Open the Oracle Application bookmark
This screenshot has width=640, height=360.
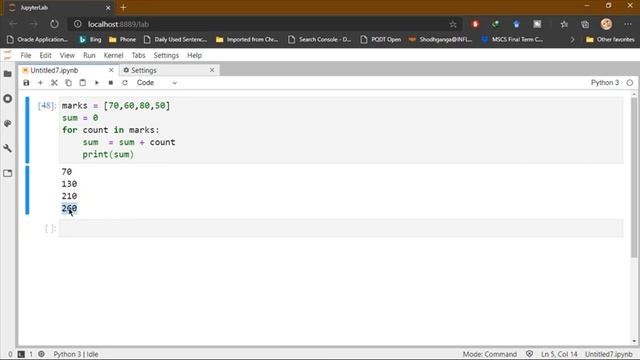38,40
